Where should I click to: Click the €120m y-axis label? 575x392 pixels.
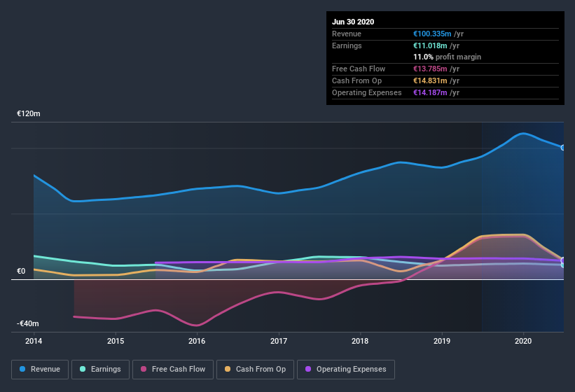[29, 113]
